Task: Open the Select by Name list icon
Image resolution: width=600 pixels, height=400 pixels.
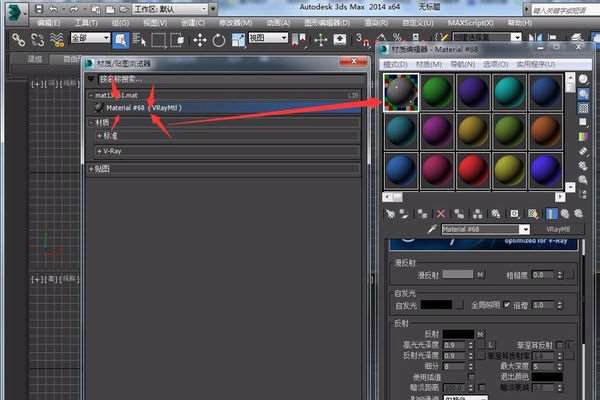Action: [x=140, y=40]
